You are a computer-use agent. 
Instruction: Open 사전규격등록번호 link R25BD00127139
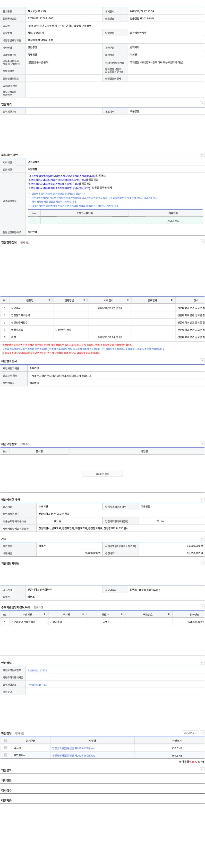(x=37, y=671)
